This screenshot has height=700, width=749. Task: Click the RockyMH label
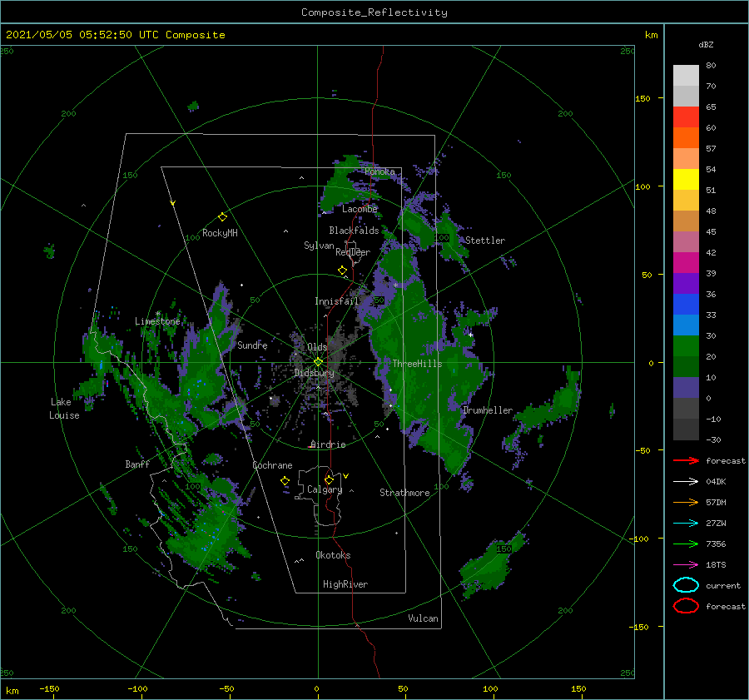tap(220, 233)
